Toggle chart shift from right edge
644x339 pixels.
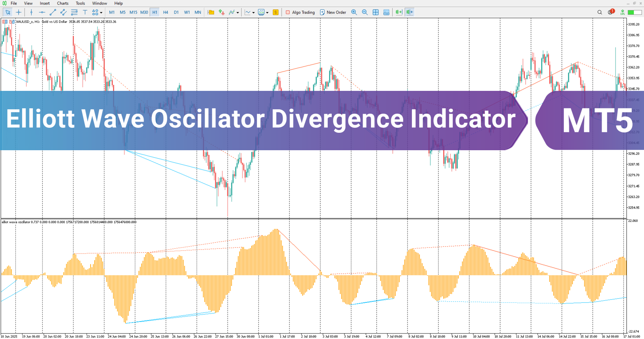click(x=410, y=12)
